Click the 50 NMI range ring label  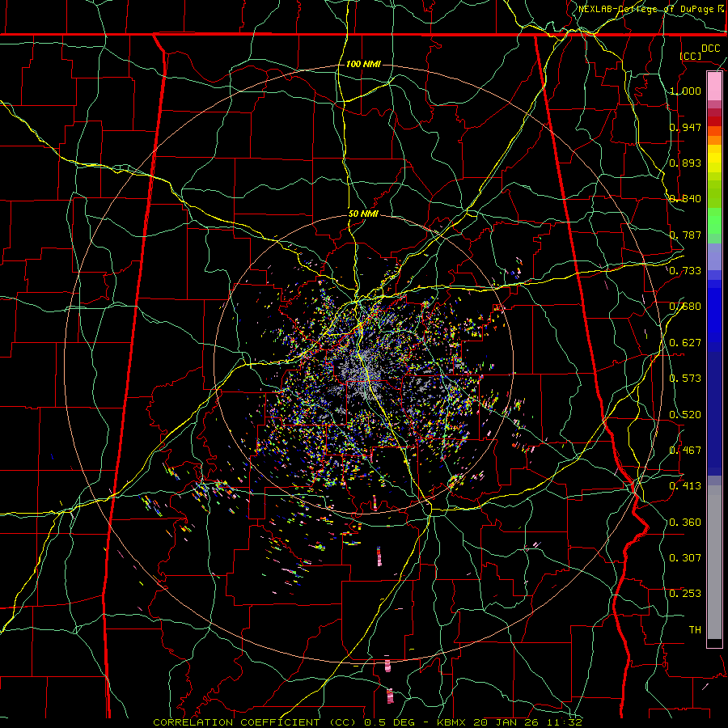point(363,214)
